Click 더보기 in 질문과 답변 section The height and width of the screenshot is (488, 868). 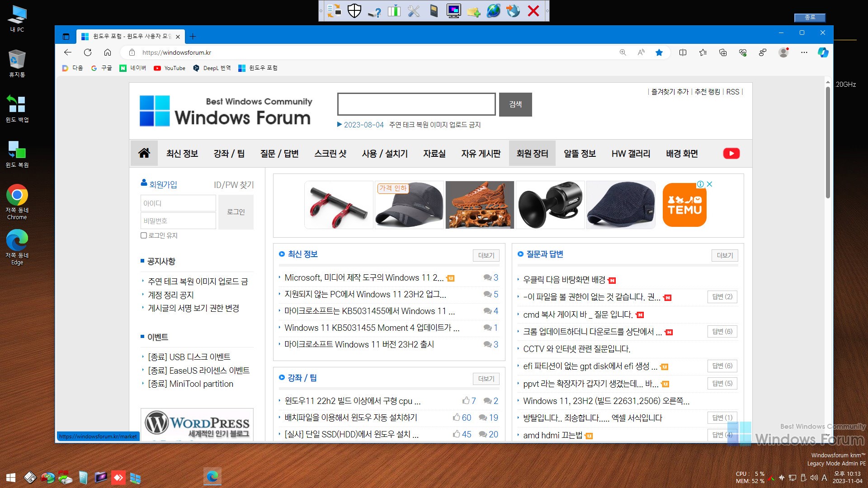[725, 255]
